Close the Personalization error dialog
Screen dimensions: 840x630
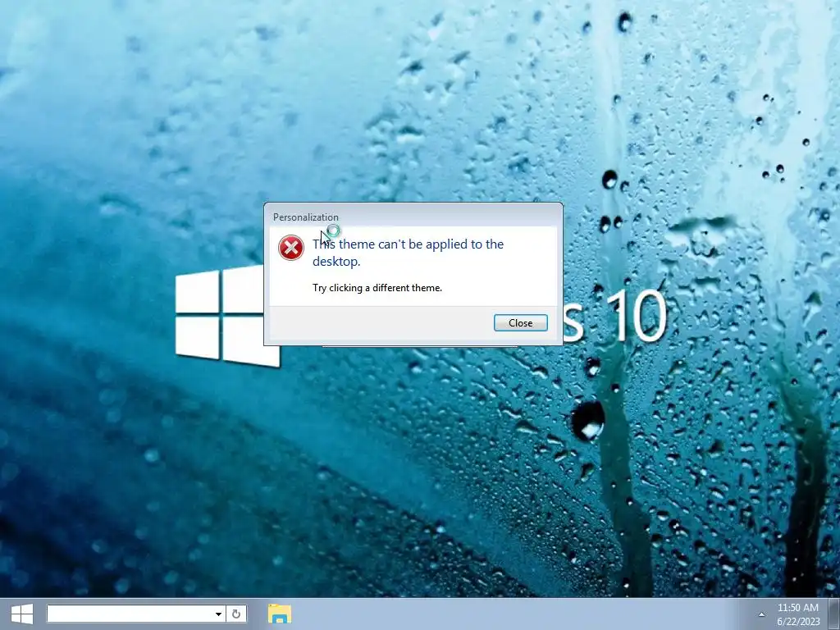pos(520,322)
